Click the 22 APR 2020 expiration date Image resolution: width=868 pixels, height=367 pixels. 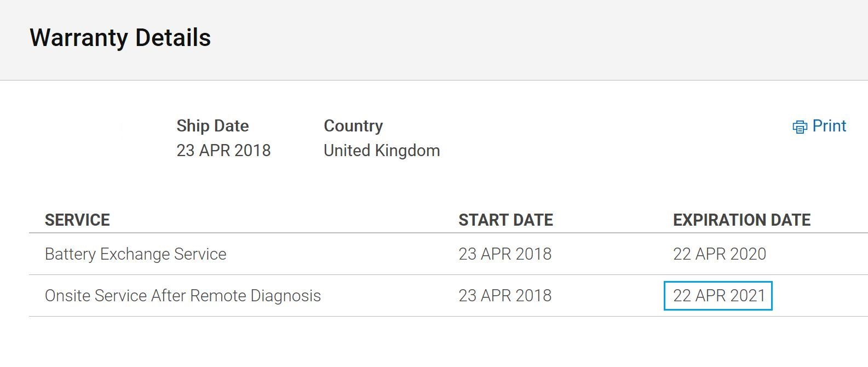coord(720,254)
